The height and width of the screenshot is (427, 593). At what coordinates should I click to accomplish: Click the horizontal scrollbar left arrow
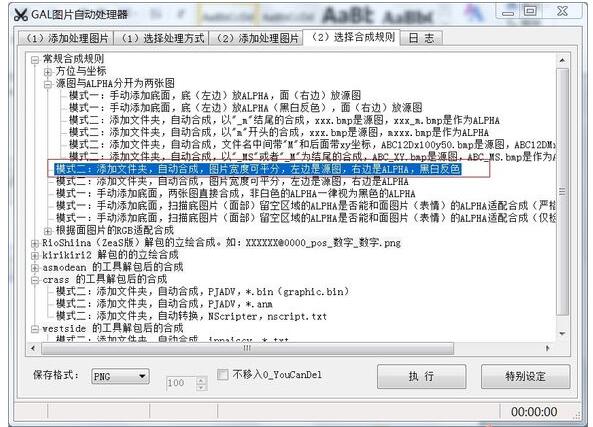33,348
